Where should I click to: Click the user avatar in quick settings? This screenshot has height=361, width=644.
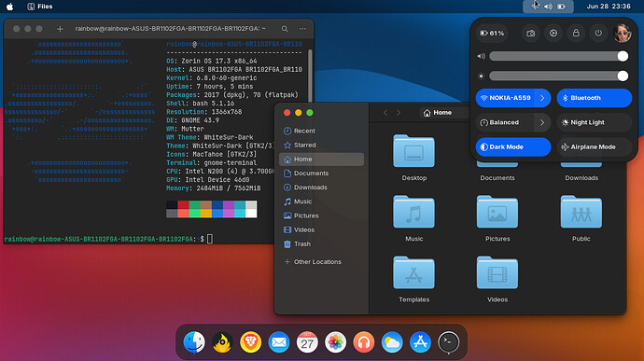[x=623, y=33]
